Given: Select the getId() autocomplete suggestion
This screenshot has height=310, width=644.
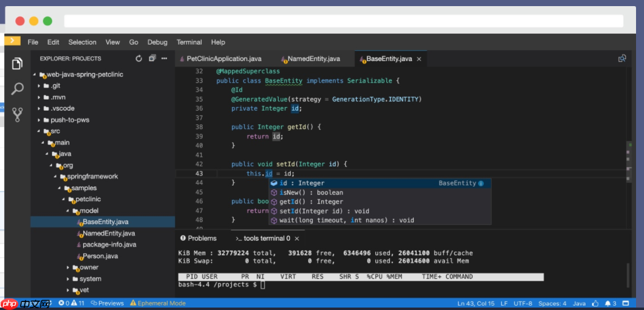Looking at the screenshot, I should [x=311, y=202].
